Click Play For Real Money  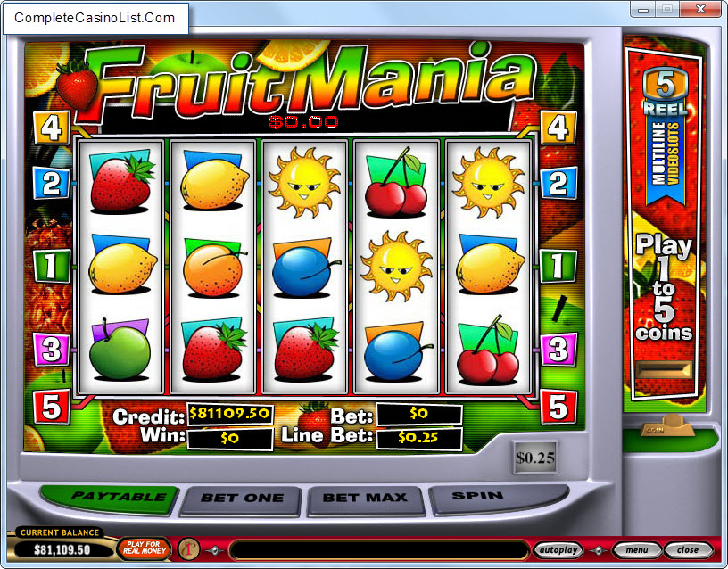tap(144, 548)
